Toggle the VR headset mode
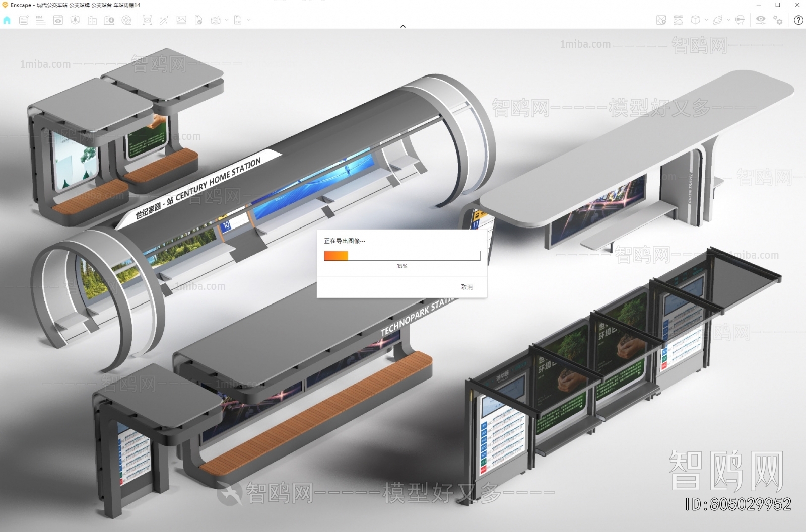The image size is (806, 532). (740, 20)
